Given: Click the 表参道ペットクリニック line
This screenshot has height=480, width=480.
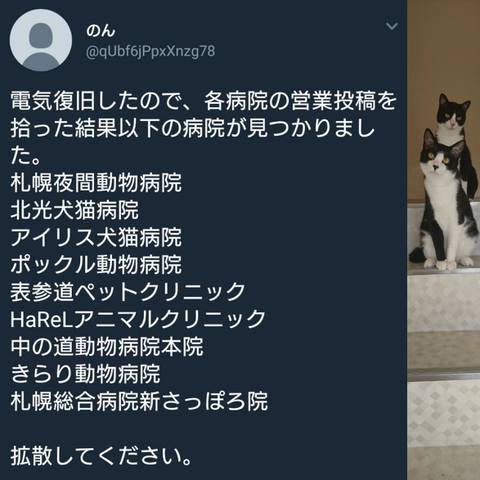Looking at the screenshot, I should tap(128, 292).
